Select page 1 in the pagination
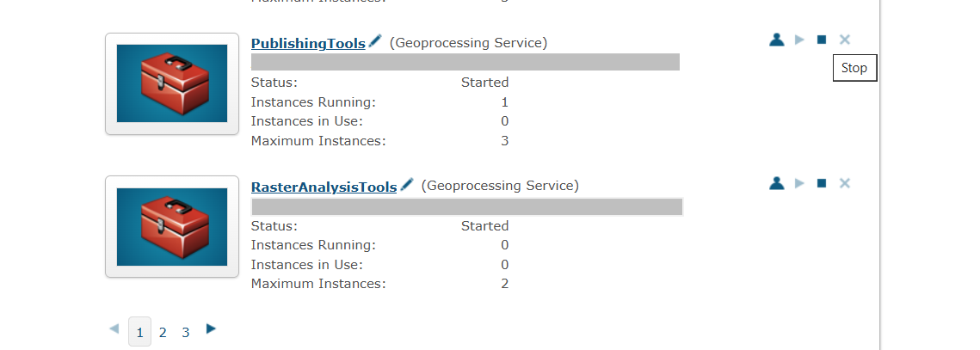The height and width of the screenshot is (350, 980). [140, 332]
